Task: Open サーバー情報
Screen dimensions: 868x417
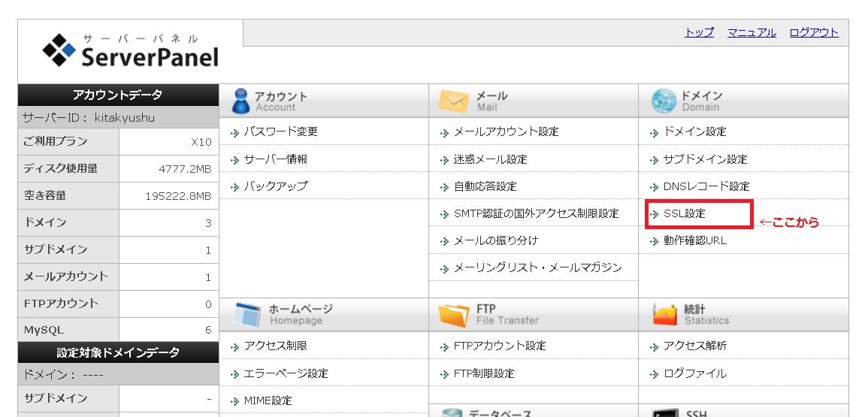Action: tap(275, 159)
